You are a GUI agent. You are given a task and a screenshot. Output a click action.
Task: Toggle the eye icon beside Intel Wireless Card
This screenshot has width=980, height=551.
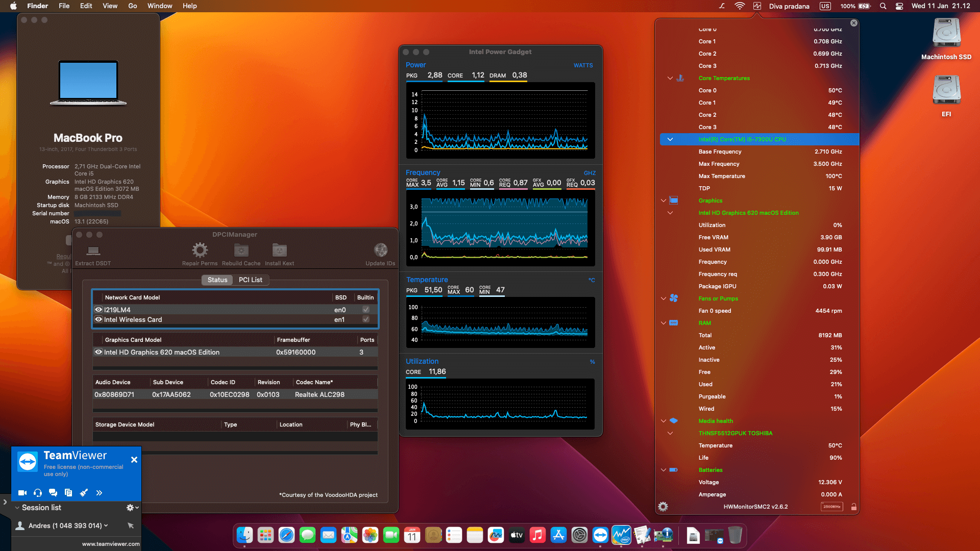tap(99, 319)
